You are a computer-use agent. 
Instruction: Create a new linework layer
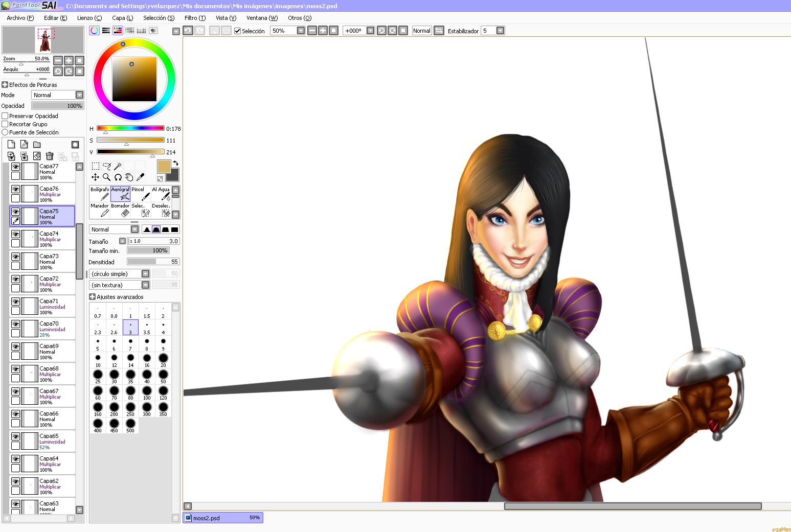point(24,145)
